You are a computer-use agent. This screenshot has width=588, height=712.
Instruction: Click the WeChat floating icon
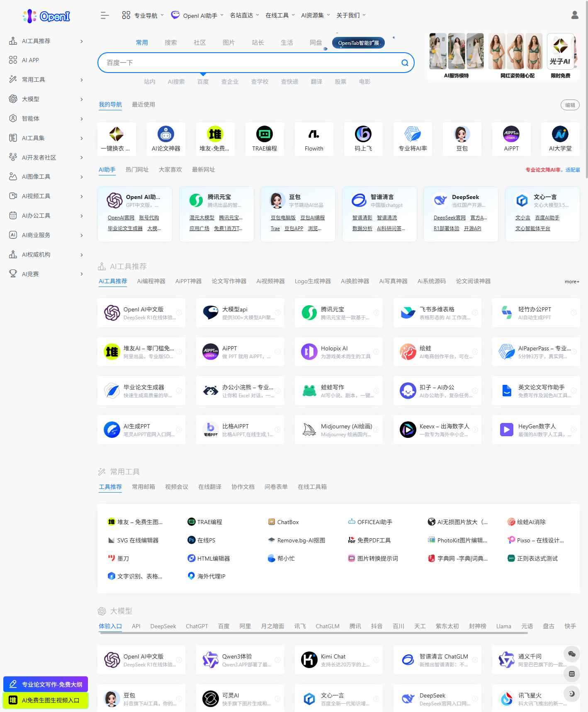[x=571, y=654]
